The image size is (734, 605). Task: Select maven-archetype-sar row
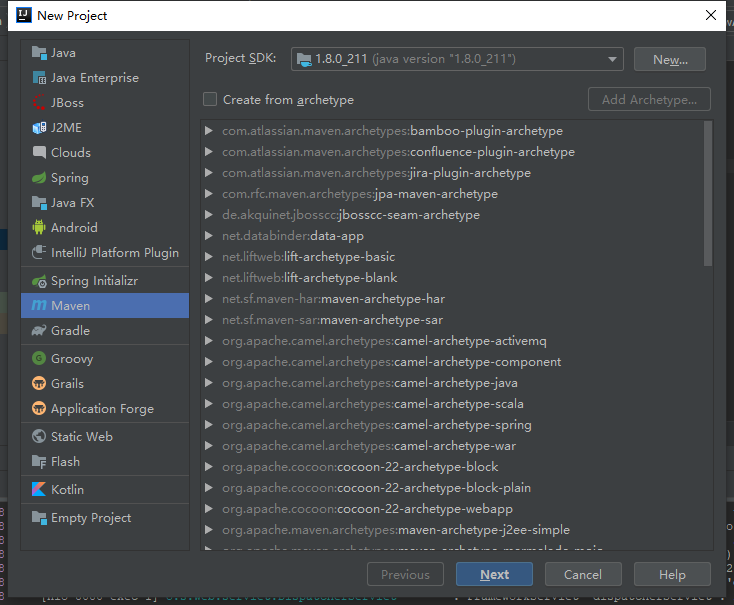pos(452,320)
